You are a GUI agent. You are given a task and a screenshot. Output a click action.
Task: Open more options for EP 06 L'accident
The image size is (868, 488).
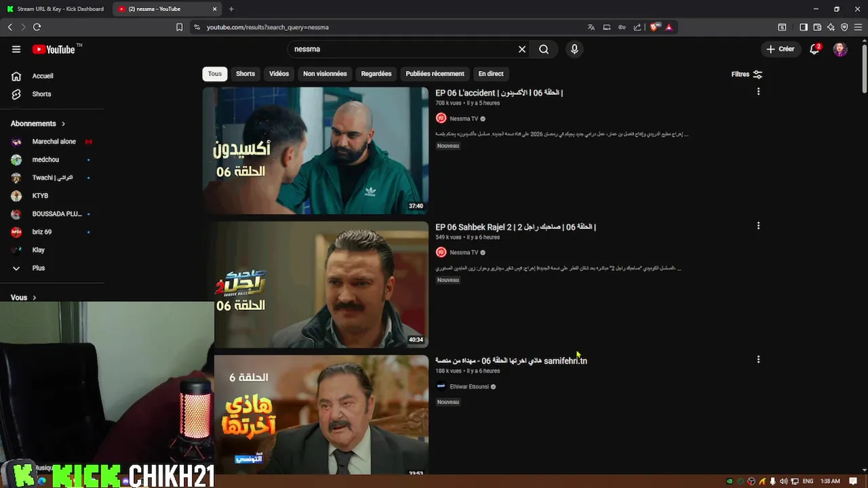pyautogui.click(x=758, y=91)
